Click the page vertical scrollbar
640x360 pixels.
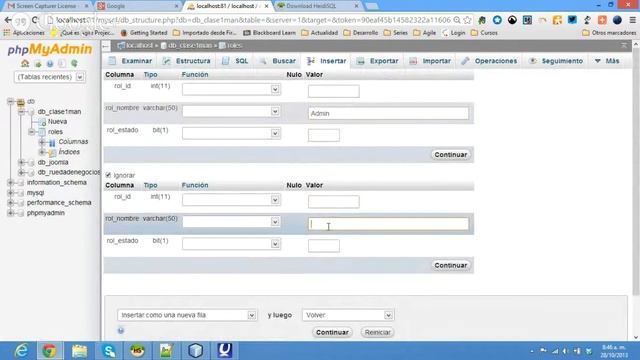(636, 170)
